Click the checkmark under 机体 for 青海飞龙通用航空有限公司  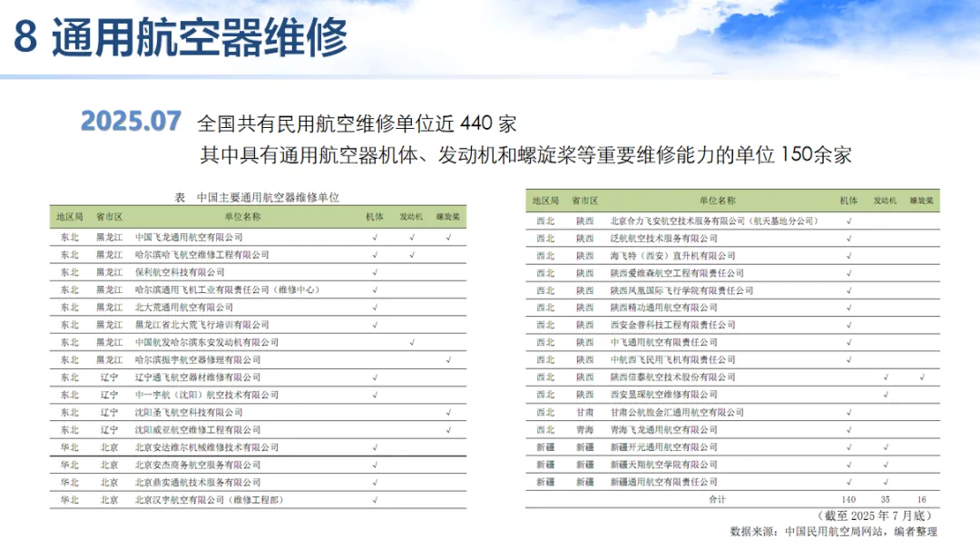tap(848, 430)
